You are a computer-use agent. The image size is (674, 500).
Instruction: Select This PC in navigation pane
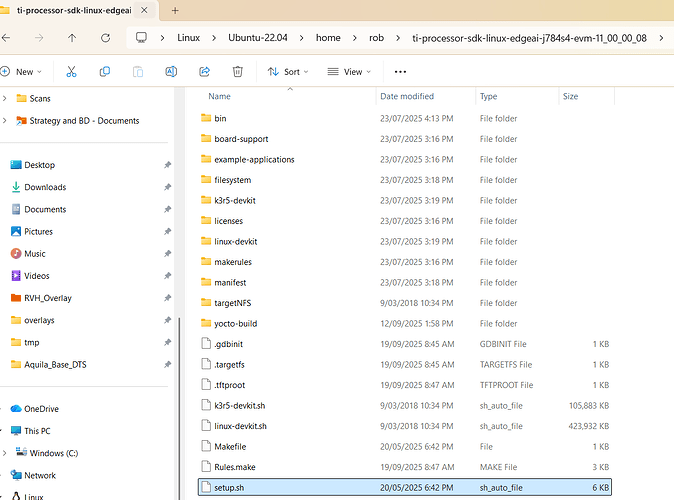point(37,431)
